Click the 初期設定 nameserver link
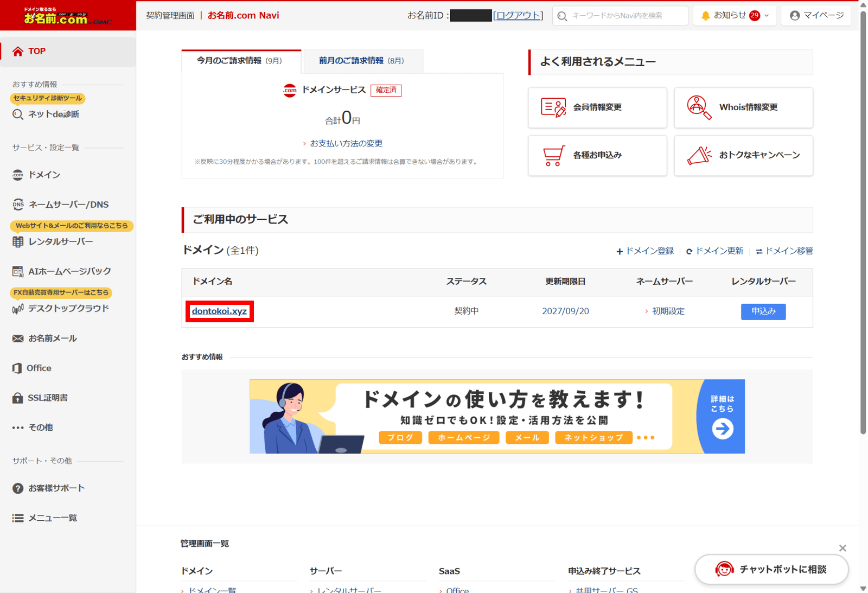 pyautogui.click(x=668, y=311)
